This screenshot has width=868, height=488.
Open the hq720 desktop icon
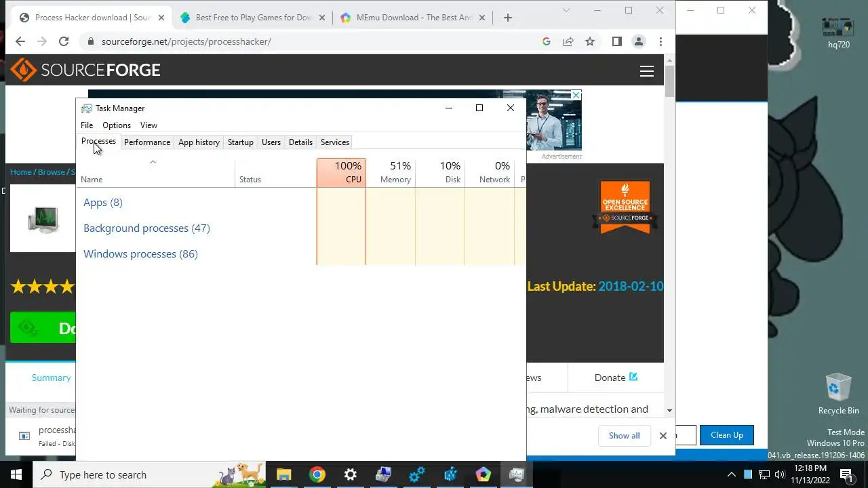pyautogui.click(x=839, y=33)
